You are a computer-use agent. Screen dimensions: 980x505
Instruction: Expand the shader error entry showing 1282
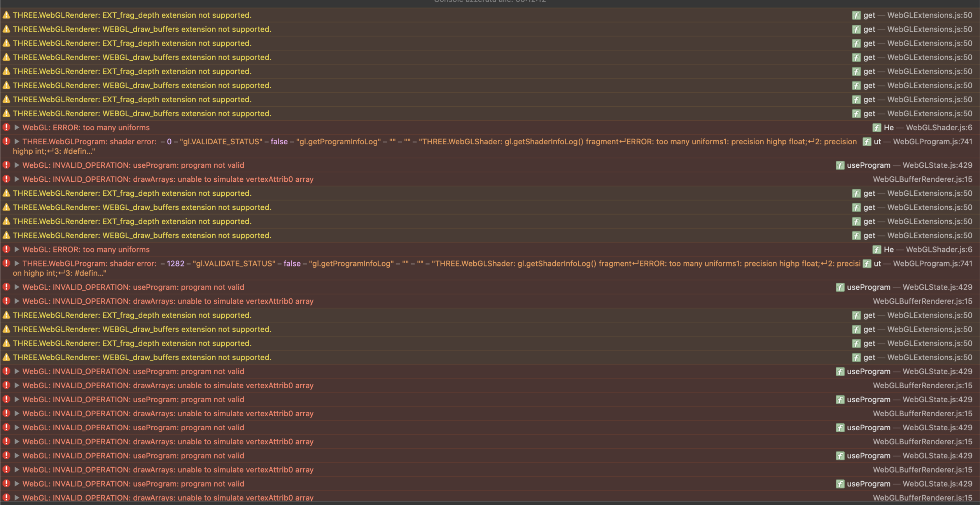click(x=17, y=263)
